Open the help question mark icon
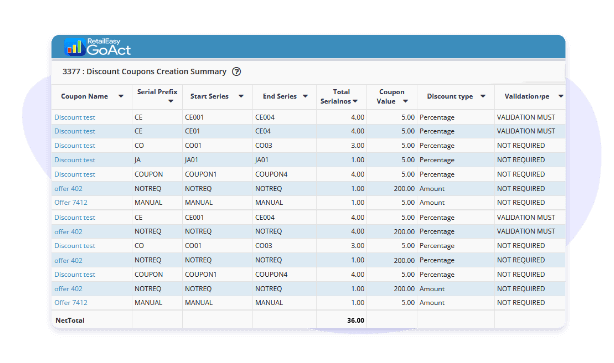 237,72
